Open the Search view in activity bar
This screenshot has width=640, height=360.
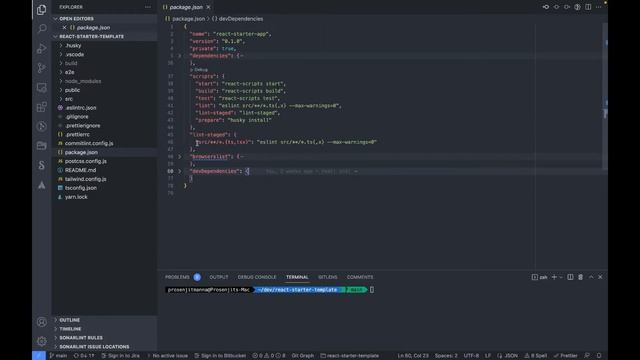(42, 29)
